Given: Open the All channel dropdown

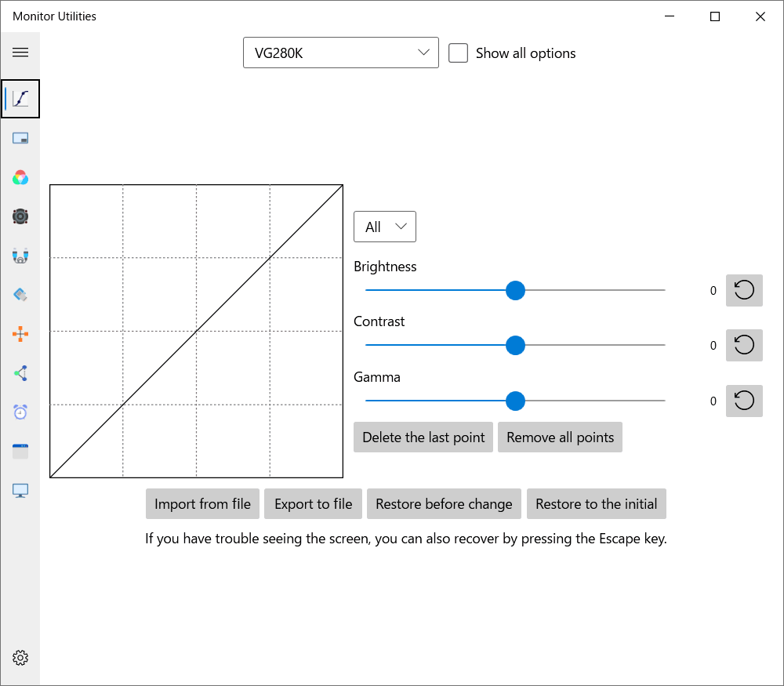Looking at the screenshot, I should coord(385,227).
